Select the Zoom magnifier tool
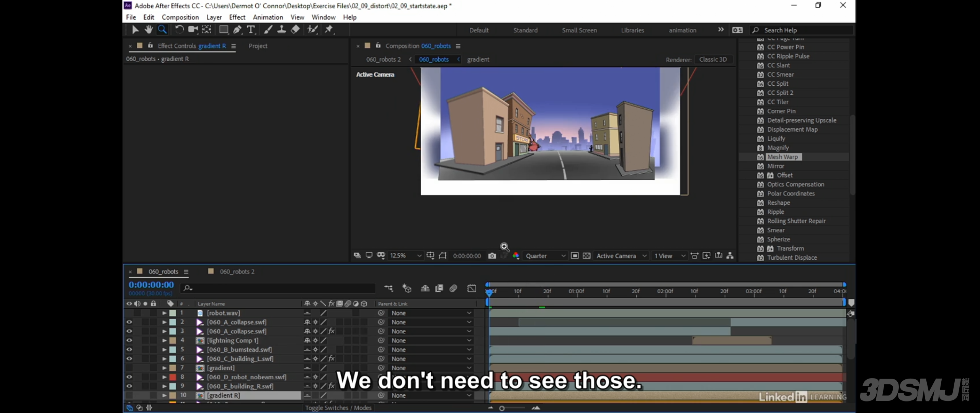980x413 pixels. click(x=162, y=29)
